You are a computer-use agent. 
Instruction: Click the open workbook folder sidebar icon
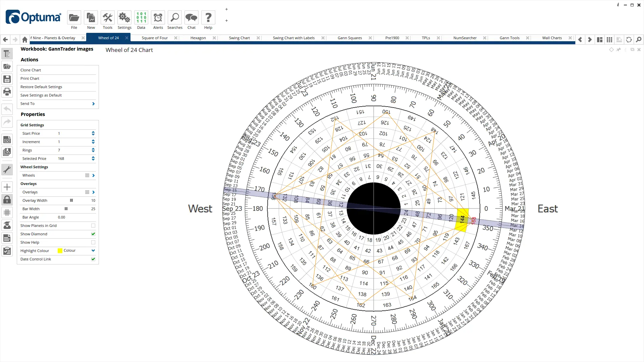7,66
